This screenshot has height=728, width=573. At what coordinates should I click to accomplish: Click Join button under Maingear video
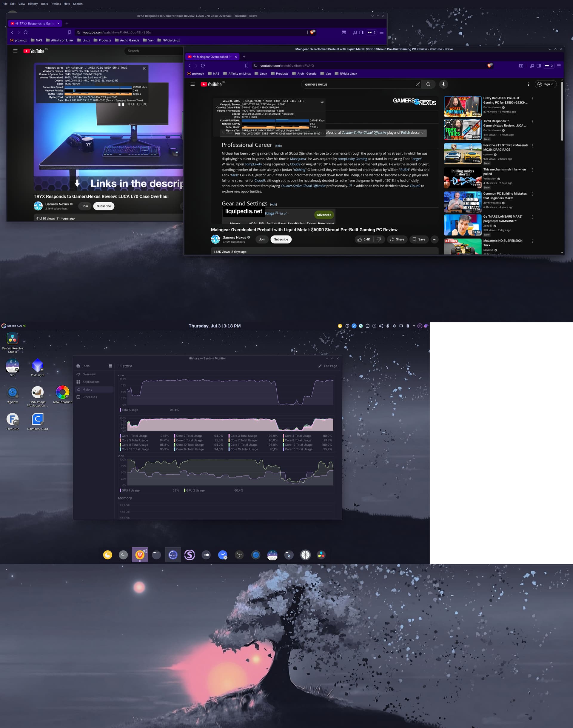click(x=262, y=239)
